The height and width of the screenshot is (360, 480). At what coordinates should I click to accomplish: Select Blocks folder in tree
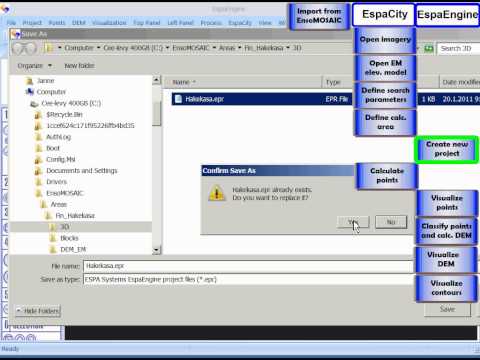pos(69,238)
